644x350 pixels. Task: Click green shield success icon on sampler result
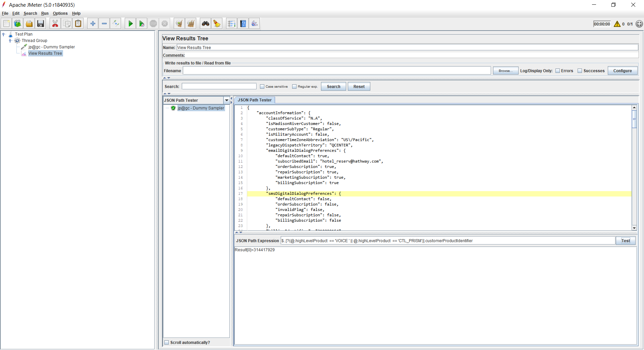173,108
